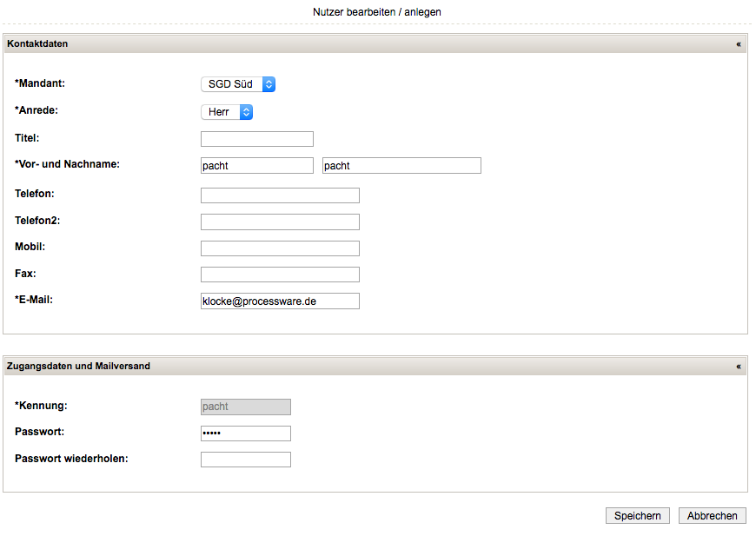Click into the Titel text field
The width and height of the screenshot is (756, 536).
tap(256, 139)
